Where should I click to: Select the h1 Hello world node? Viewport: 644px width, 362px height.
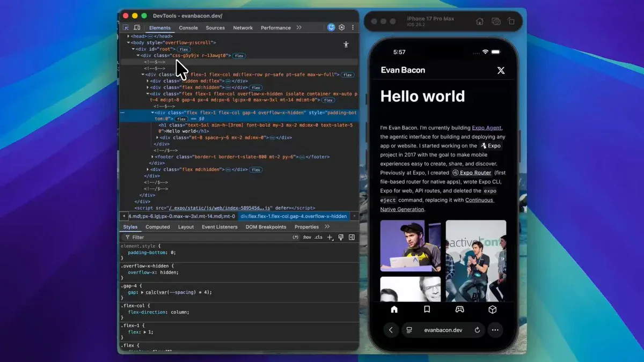point(255,128)
